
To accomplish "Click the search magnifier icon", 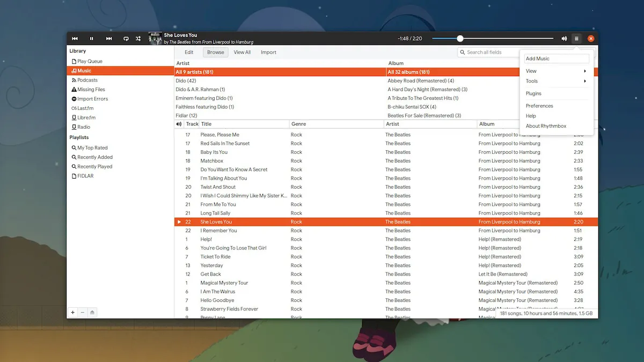I will point(463,52).
